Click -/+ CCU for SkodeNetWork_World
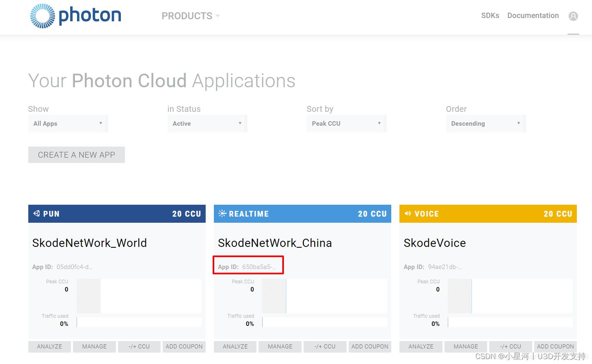This screenshot has height=364, width=592. click(139, 346)
